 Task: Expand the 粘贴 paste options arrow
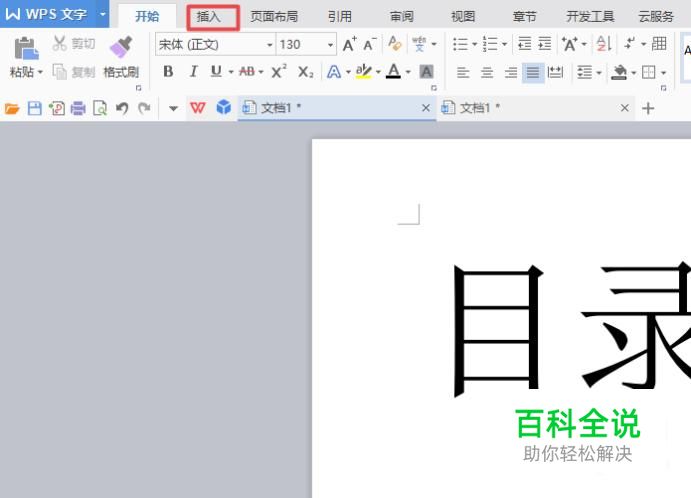coord(40,72)
